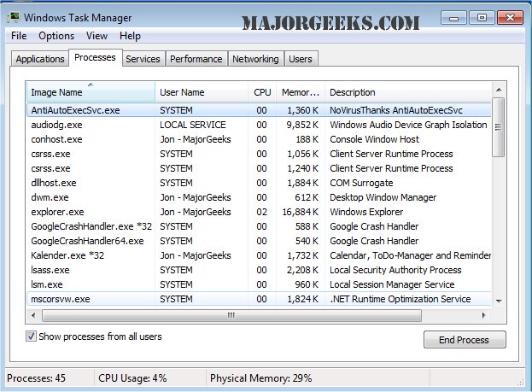The image size is (532, 392).
Task: Click Desktop Window Manager description
Action: [383, 197]
